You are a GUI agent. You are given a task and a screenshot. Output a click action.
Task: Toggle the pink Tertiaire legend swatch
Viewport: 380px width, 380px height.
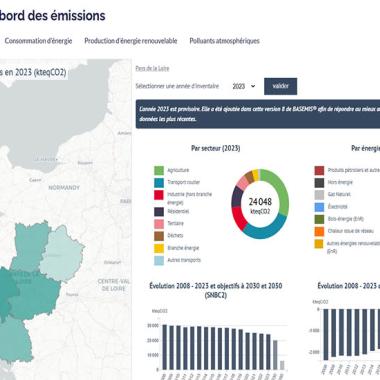(159, 224)
